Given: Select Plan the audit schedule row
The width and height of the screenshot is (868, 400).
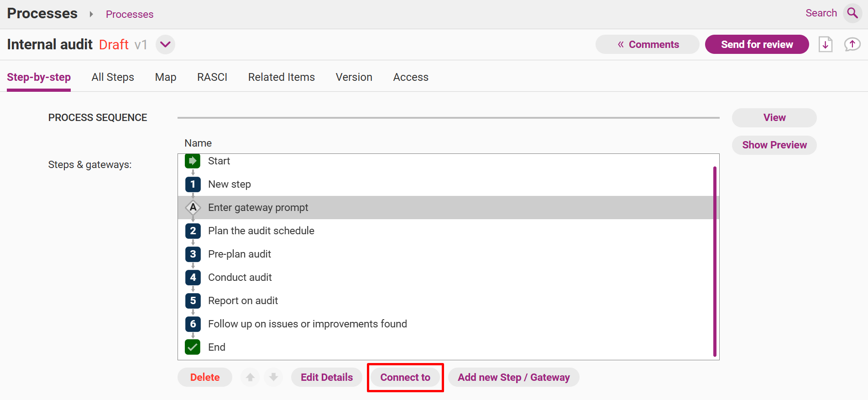Looking at the screenshot, I should 445,231.
